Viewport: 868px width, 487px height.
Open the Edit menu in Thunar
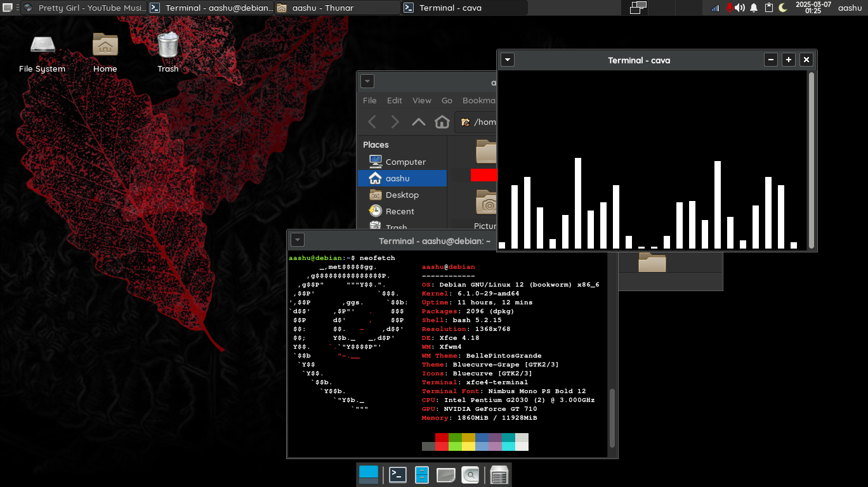(x=394, y=100)
